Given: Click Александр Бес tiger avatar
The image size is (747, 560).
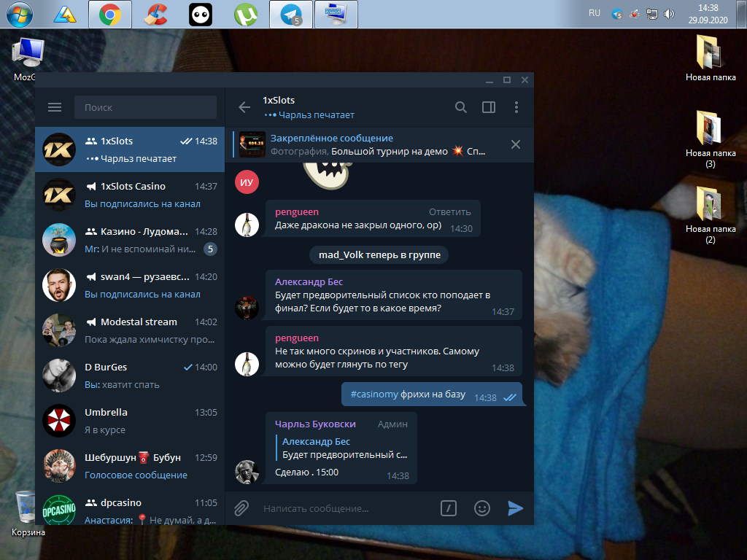Looking at the screenshot, I should pos(247,307).
